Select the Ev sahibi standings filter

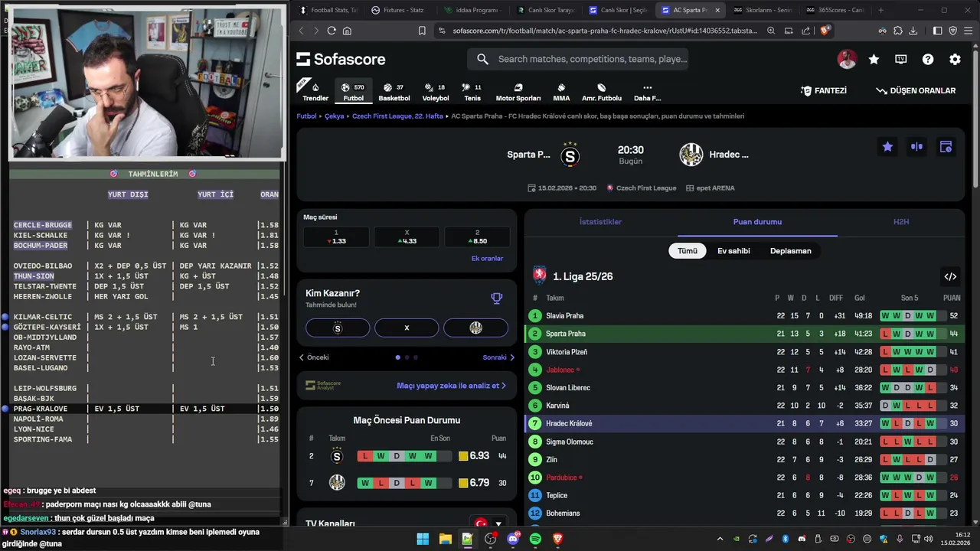click(733, 251)
